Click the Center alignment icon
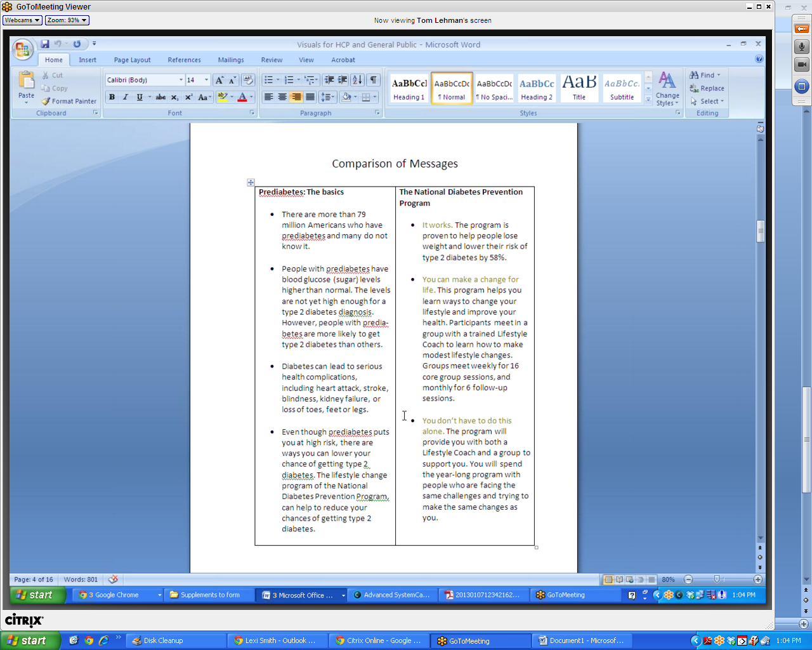 (282, 97)
